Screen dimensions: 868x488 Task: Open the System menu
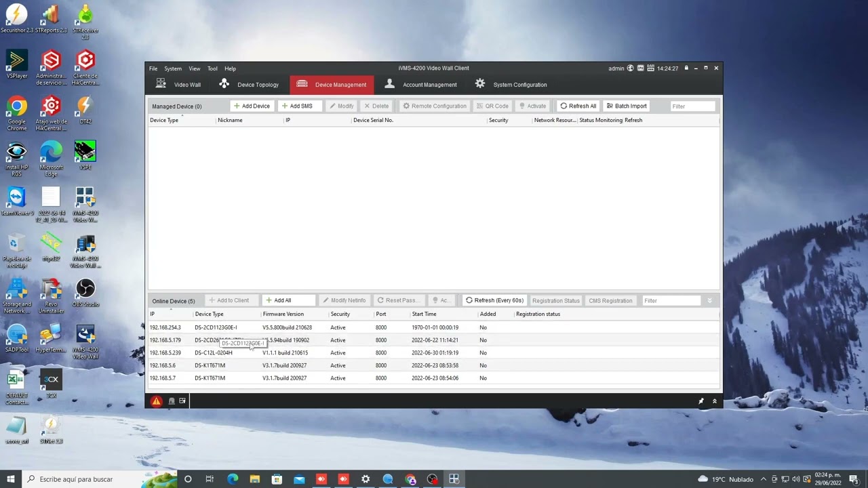tap(173, 68)
